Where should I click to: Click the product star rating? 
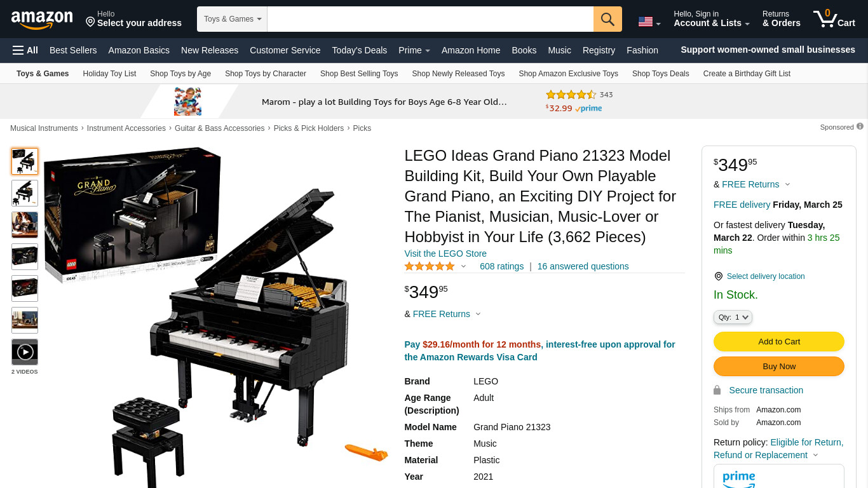(x=430, y=266)
